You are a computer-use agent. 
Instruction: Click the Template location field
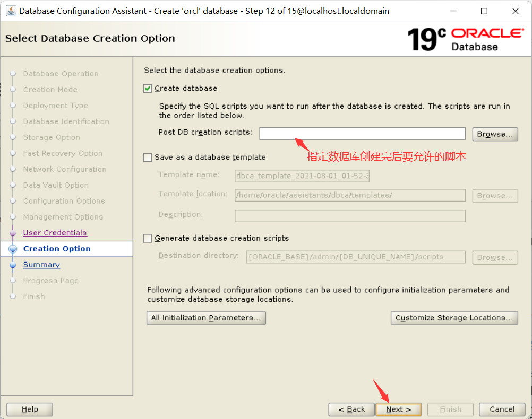(350, 195)
